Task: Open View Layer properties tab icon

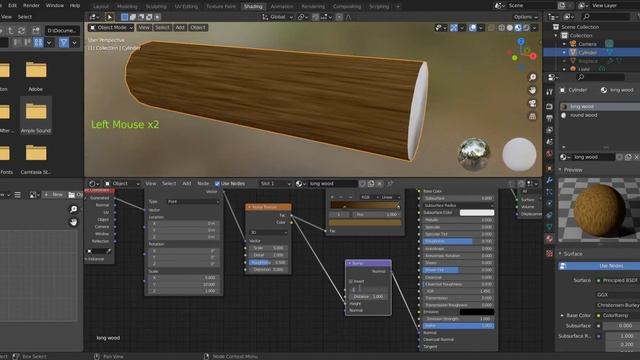Action: 549,130
